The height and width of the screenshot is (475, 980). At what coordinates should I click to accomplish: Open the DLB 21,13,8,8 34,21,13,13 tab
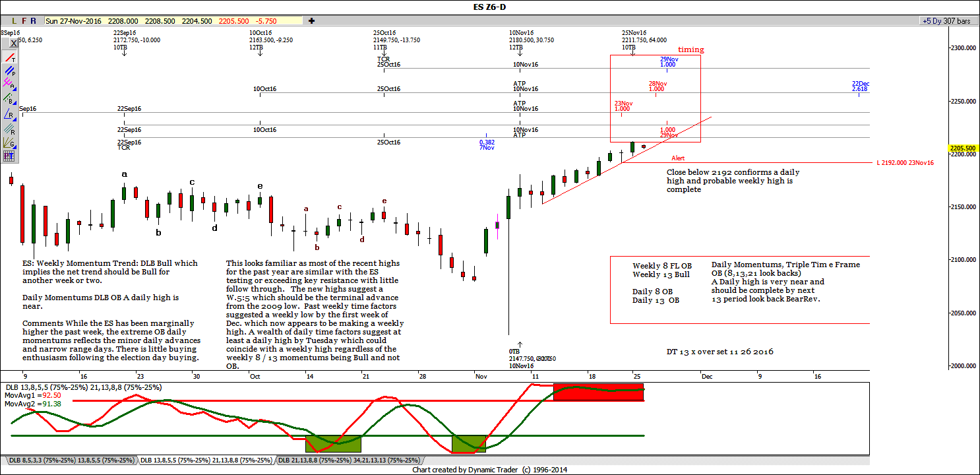(348, 460)
